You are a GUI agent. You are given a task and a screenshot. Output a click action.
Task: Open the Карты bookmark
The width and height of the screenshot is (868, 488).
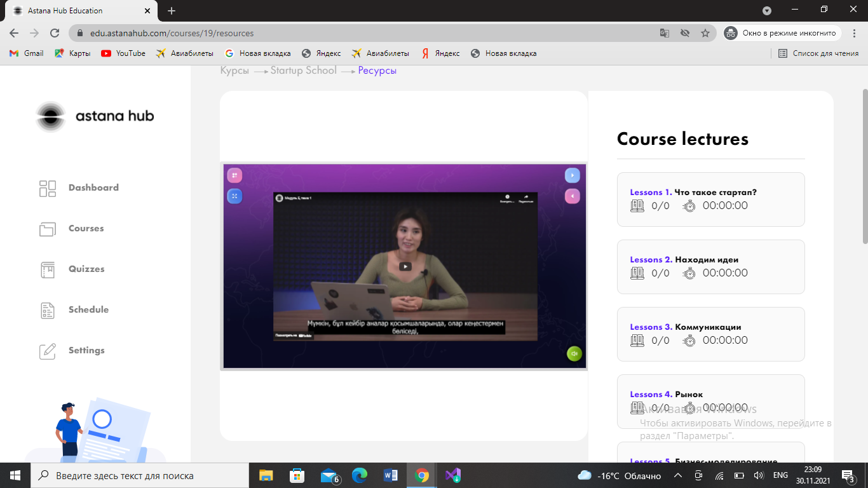[72, 53]
